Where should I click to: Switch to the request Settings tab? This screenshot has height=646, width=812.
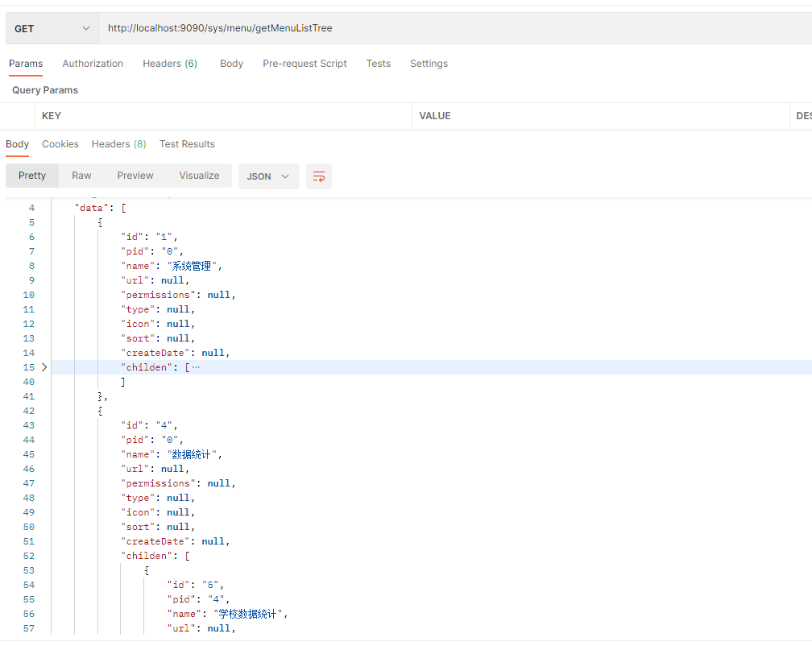[x=429, y=64]
